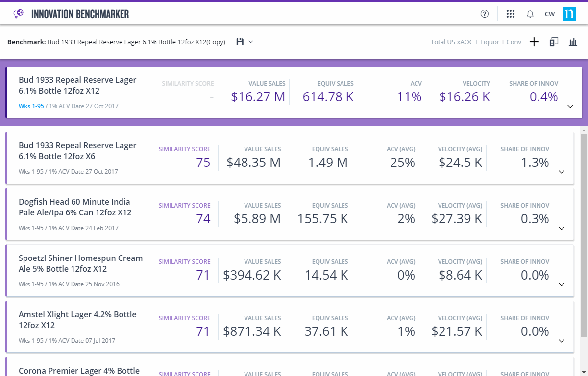Click the equiv sales '37.61 K'

326,331
